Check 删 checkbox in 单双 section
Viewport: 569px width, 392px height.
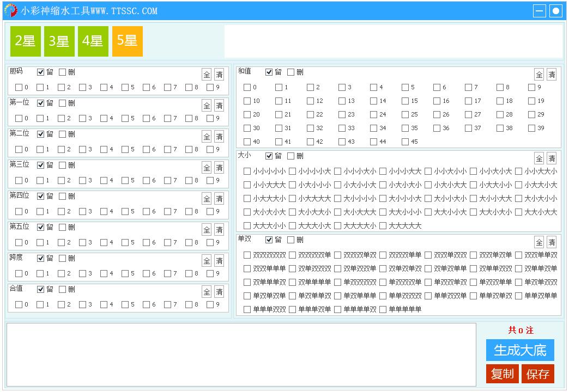(x=290, y=240)
